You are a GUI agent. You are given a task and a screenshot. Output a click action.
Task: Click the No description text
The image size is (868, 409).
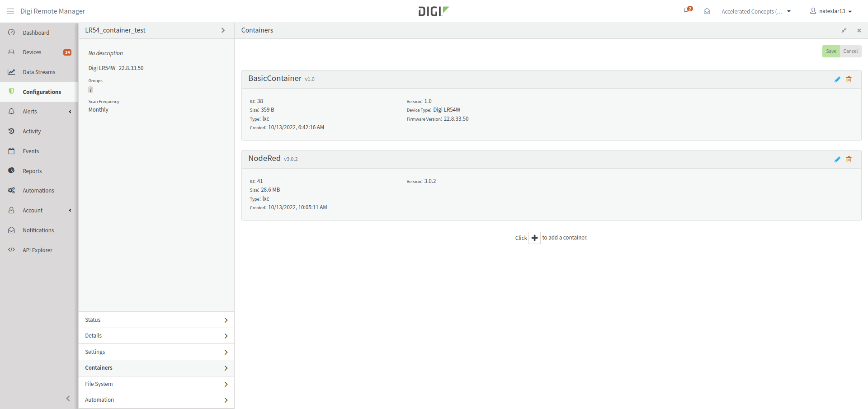(x=105, y=53)
